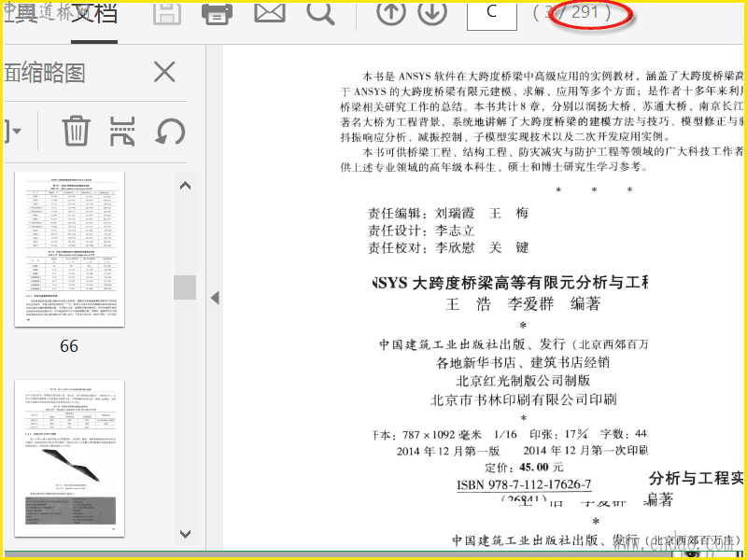Click the line 北京市书林印刷有限公司印刷

(523, 399)
